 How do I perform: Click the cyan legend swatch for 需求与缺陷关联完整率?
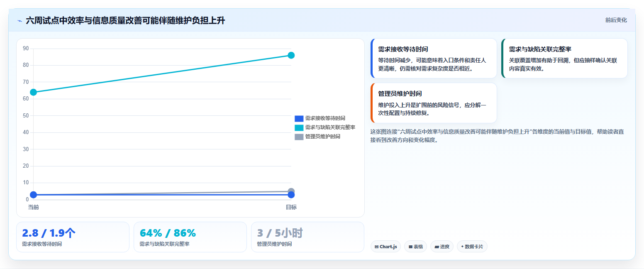point(299,127)
